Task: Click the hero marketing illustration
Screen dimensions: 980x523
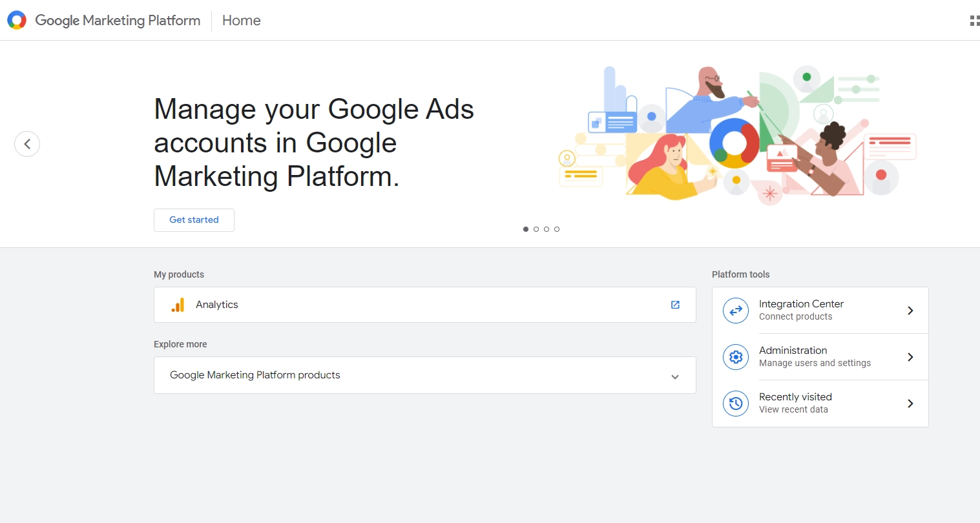Action: pos(737,134)
